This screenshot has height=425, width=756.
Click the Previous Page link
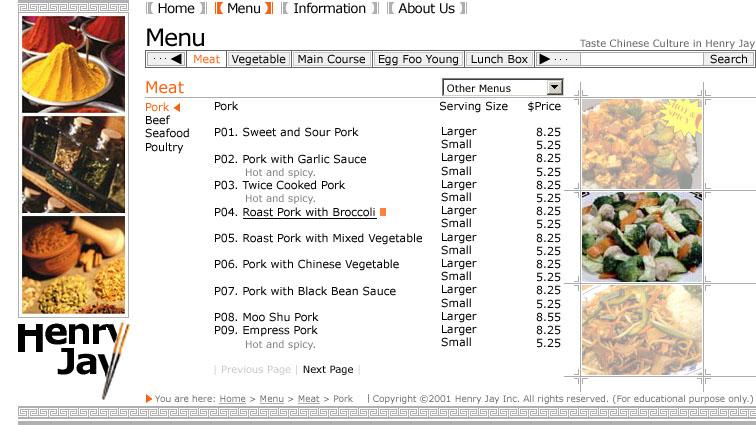click(x=256, y=370)
